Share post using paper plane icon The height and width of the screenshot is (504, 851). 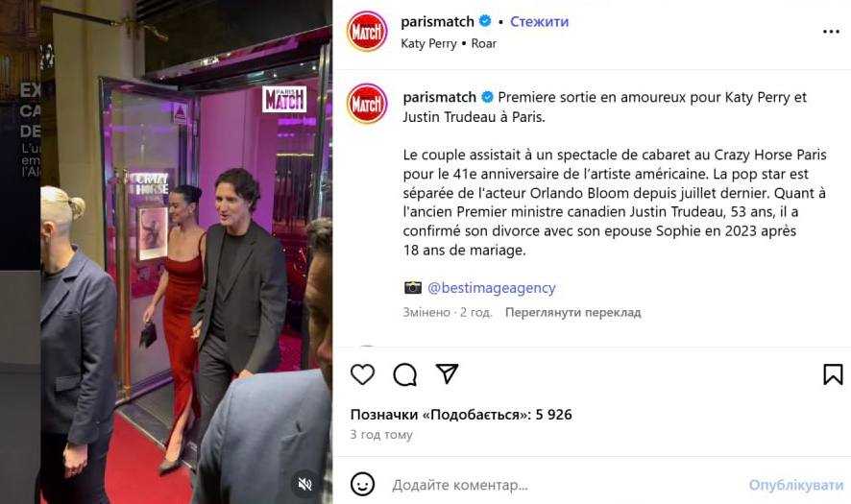point(448,373)
